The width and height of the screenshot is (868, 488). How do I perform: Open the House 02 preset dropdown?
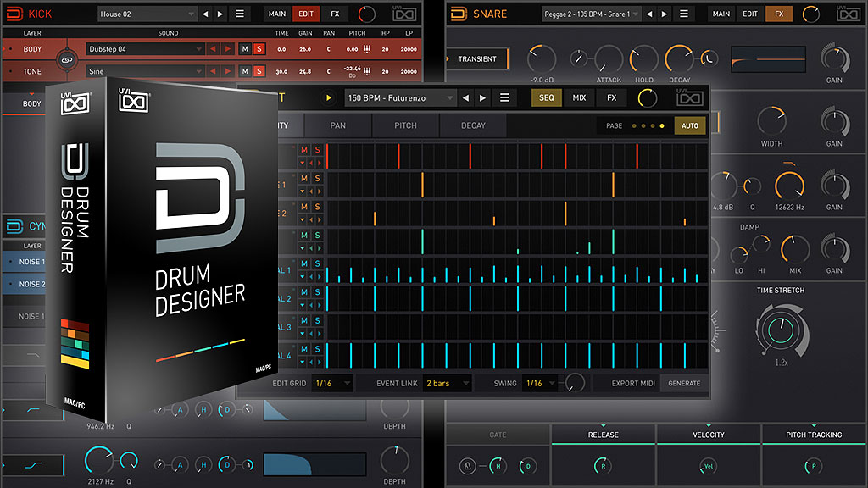tap(147, 14)
